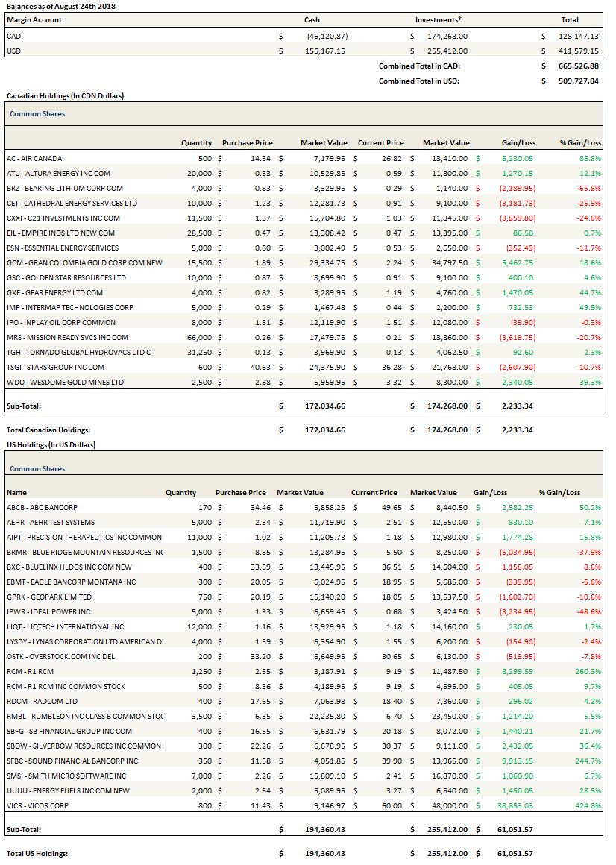Click the WDO - WESDOME GOLD MINES LTD label
Image resolution: width=616 pixels, height=865 pixels.
point(65,382)
